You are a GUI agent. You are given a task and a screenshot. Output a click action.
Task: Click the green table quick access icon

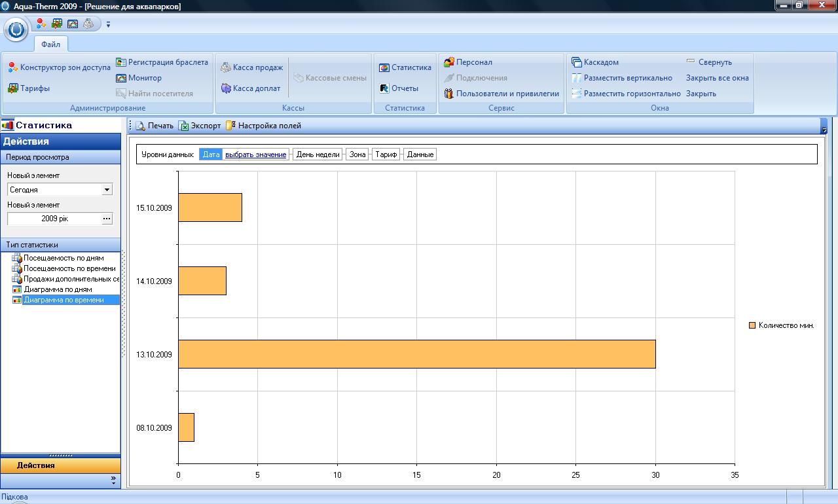57,24
